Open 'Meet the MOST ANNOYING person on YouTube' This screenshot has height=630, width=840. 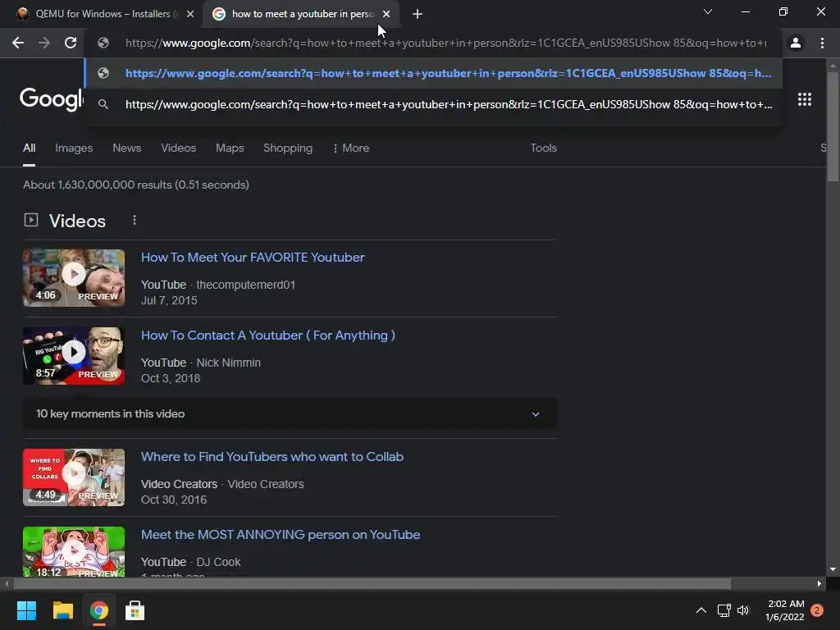tap(281, 535)
